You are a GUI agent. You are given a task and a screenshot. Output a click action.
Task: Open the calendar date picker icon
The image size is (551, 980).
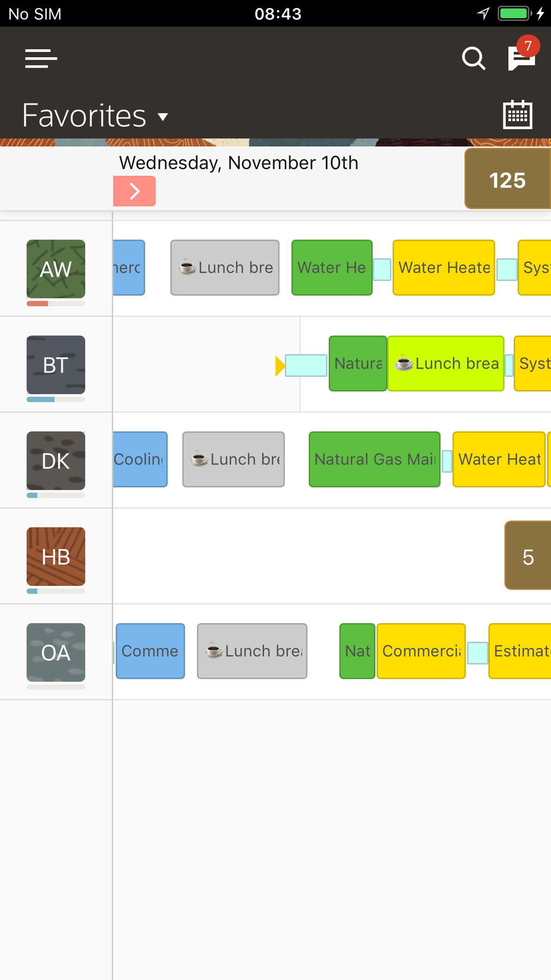(x=518, y=115)
